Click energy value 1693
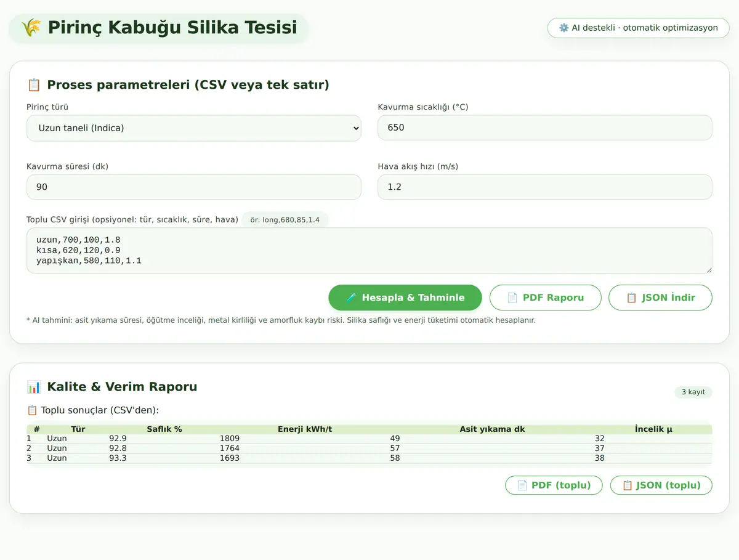 coord(230,458)
